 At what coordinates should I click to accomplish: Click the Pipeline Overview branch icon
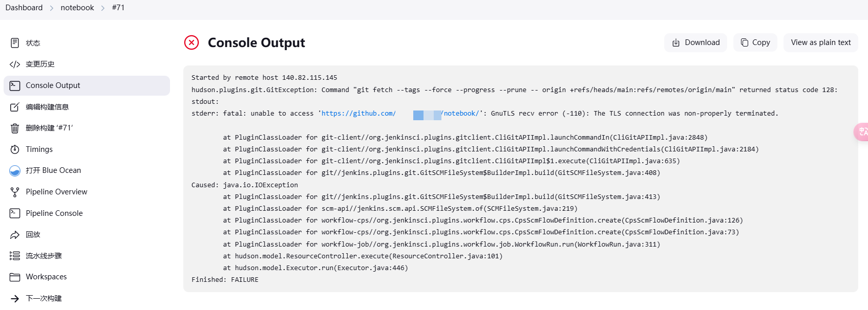[x=15, y=192]
